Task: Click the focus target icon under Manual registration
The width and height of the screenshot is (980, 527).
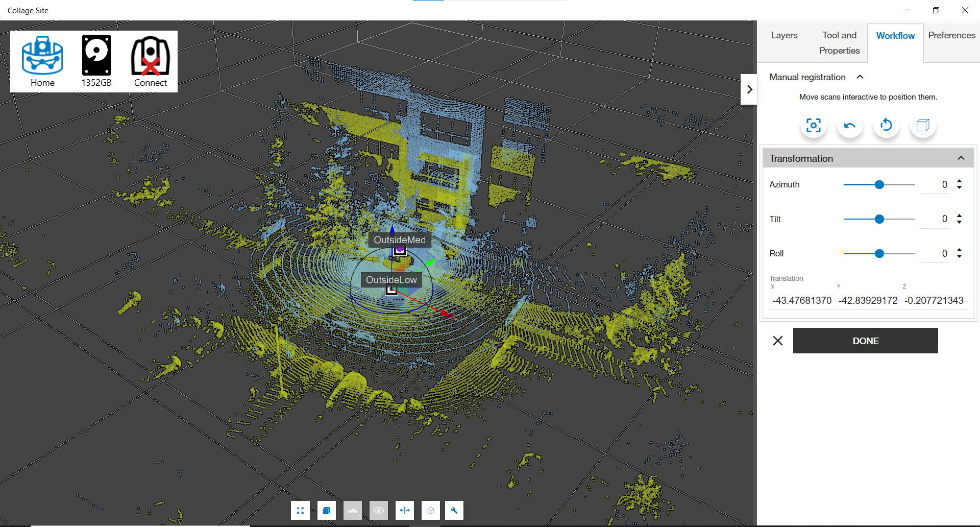Action: click(813, 126)
